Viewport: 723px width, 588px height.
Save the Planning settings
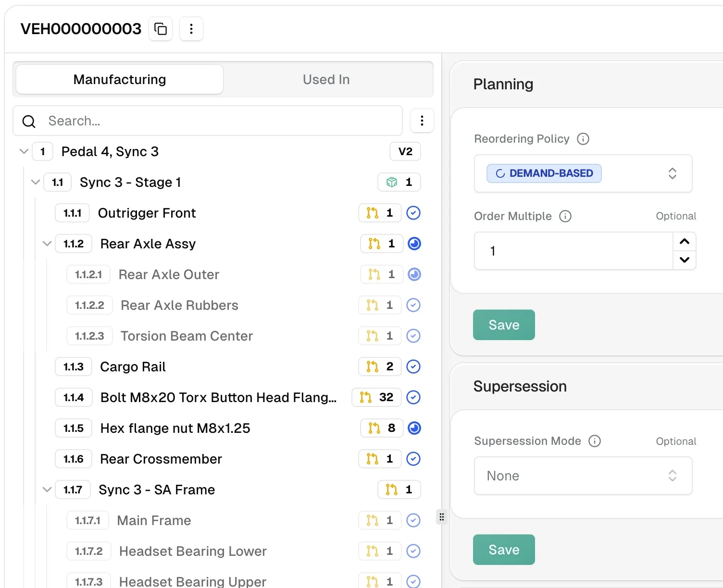504,325
